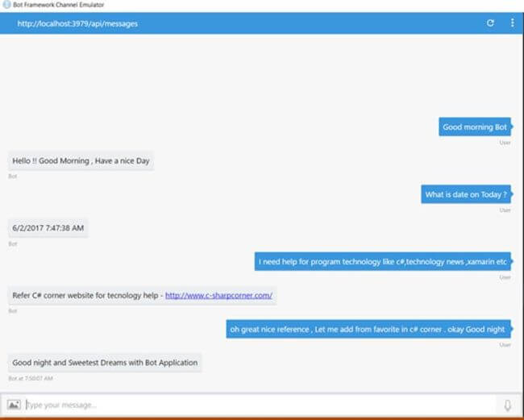Select 'Hello !! Good Morning' bot reply
524x420 pixels.
pyautogui.click(x=81, y=161)
